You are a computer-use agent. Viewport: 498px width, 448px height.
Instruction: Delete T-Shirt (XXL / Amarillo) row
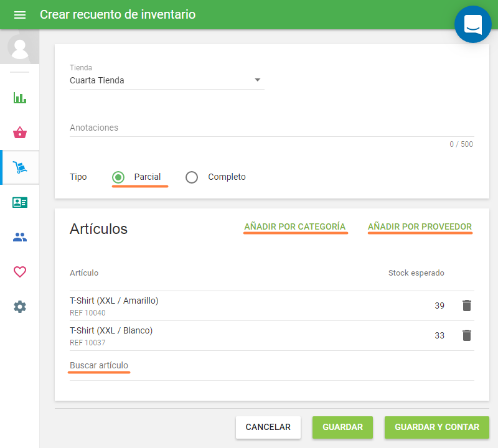(466, 306)
